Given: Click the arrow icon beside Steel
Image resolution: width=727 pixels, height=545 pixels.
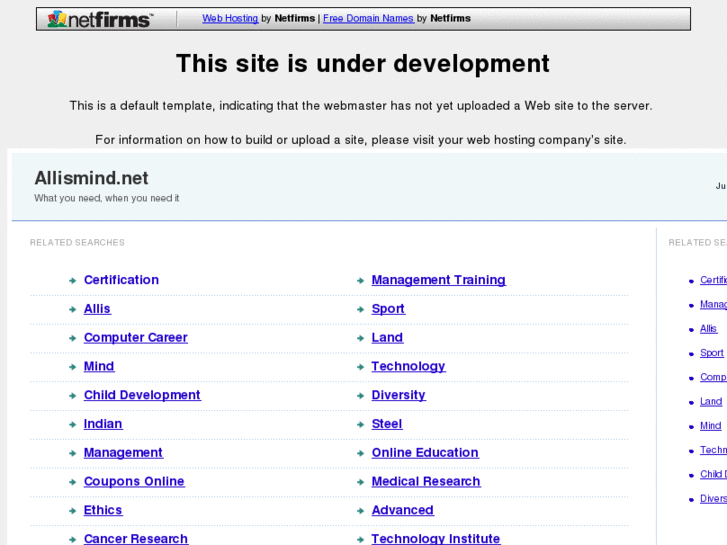Looking at the screenshot, I should coord(360,424).
